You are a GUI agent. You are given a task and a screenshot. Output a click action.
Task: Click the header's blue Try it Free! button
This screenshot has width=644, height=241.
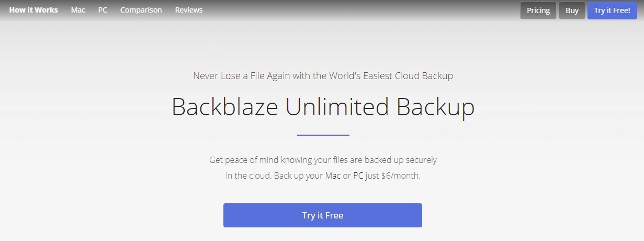[x=612, y=10]
